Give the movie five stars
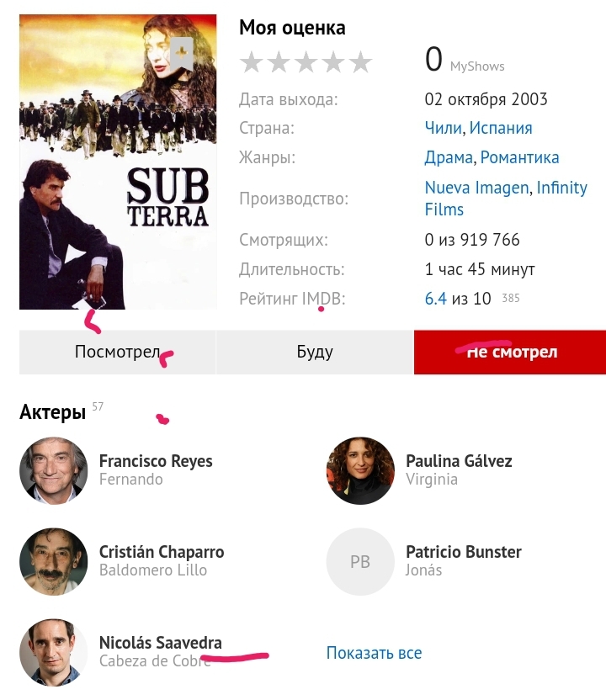606x700 pixels. coord(360,62)
